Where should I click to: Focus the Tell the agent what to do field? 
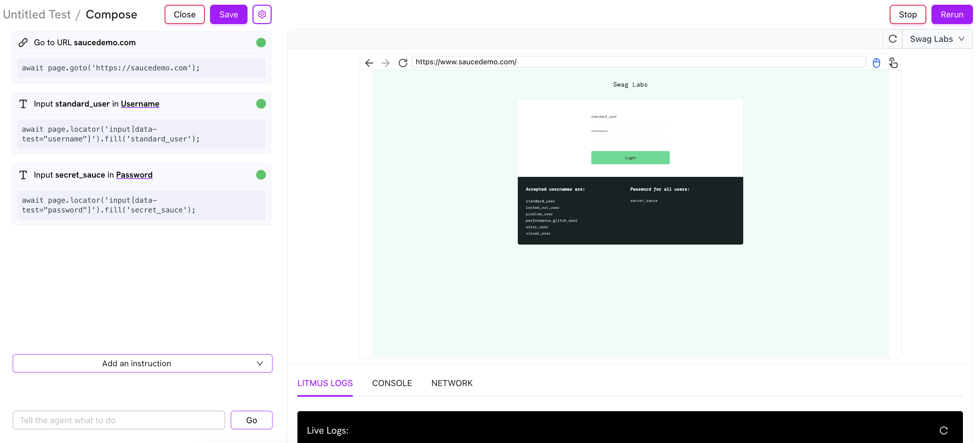[119, 420]
